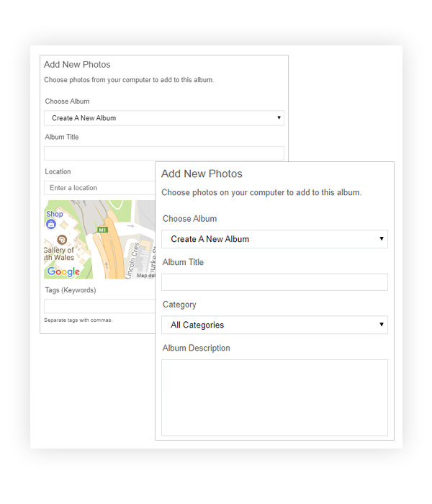Open the back panel's Choose Album dropdown arrow
This screenshot has width=432, height=504.
pyautogui.click(x=279, y=117)
